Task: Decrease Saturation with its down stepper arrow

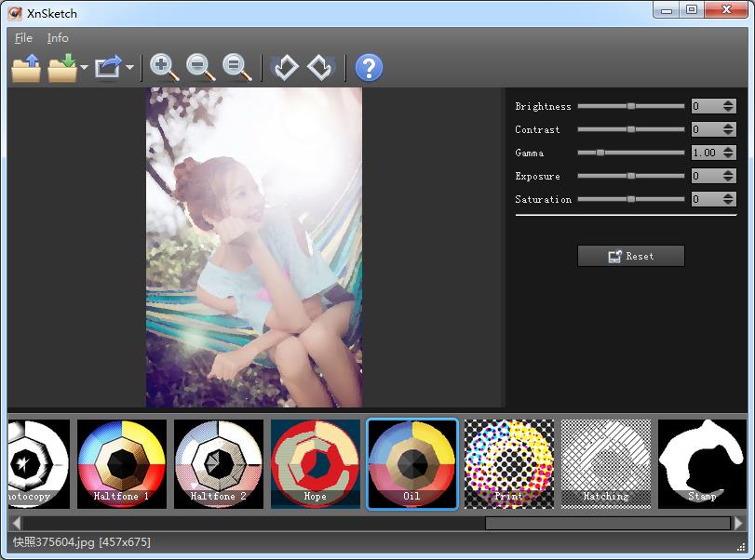Action: click(x=729, y=202)
